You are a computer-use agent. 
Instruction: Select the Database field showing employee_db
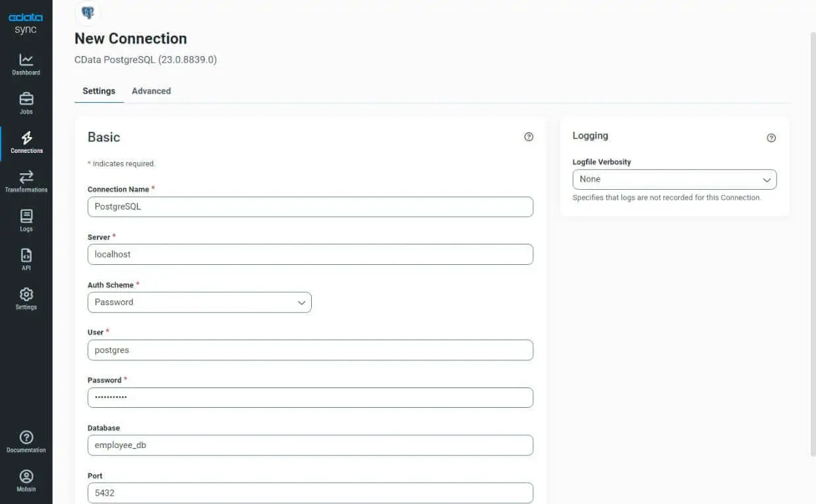[x=310, y=445]
